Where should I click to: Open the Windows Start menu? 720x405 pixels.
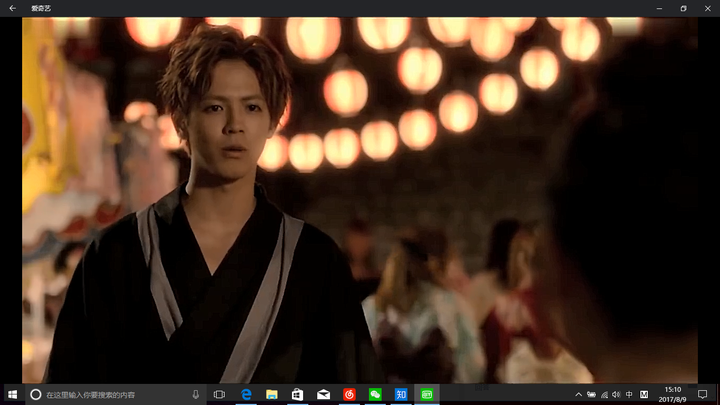12,394
